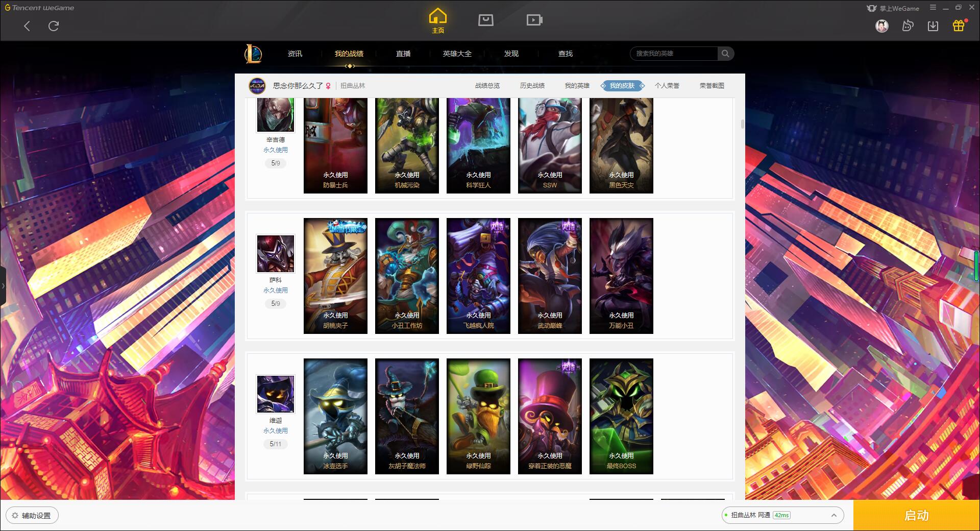Switch to 历史战绩 sub-tab

click(x=532, y=86)
